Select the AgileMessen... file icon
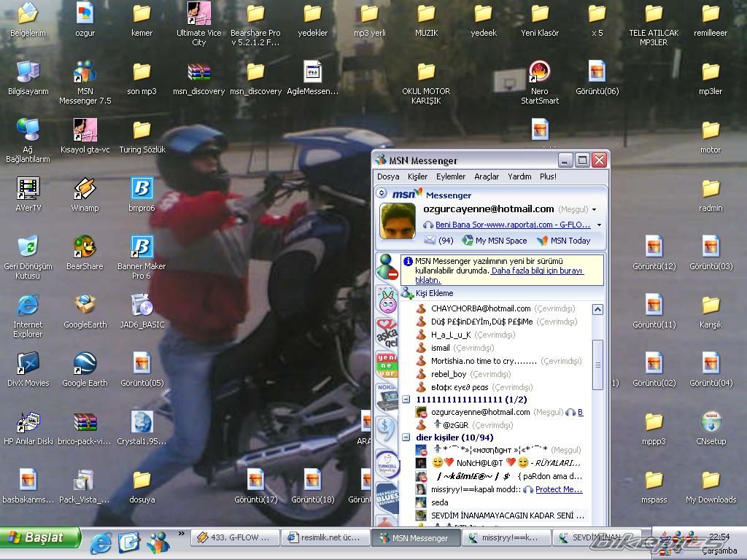Image resolution: width=747 pixels, height=560 pixels. pos(312,78)
